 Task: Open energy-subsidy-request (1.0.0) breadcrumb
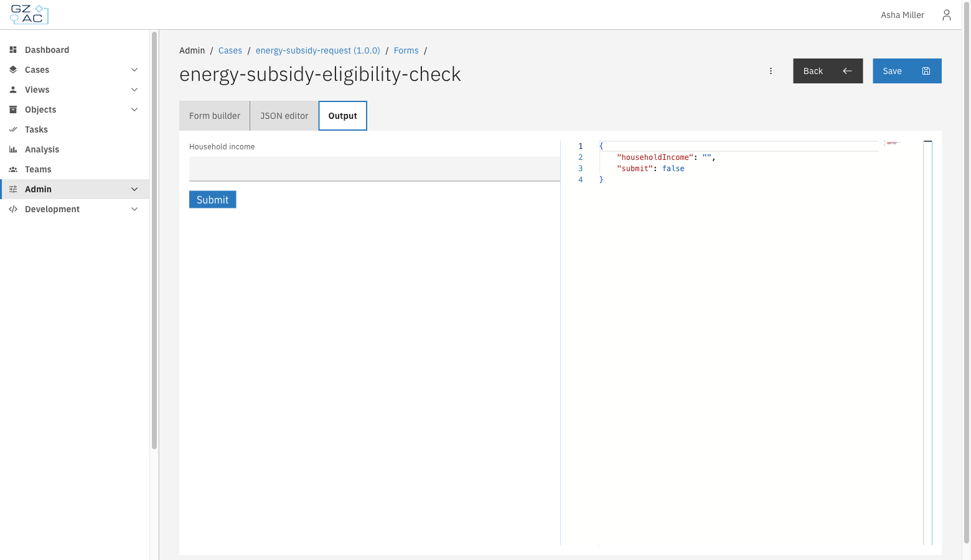(318, 50)
